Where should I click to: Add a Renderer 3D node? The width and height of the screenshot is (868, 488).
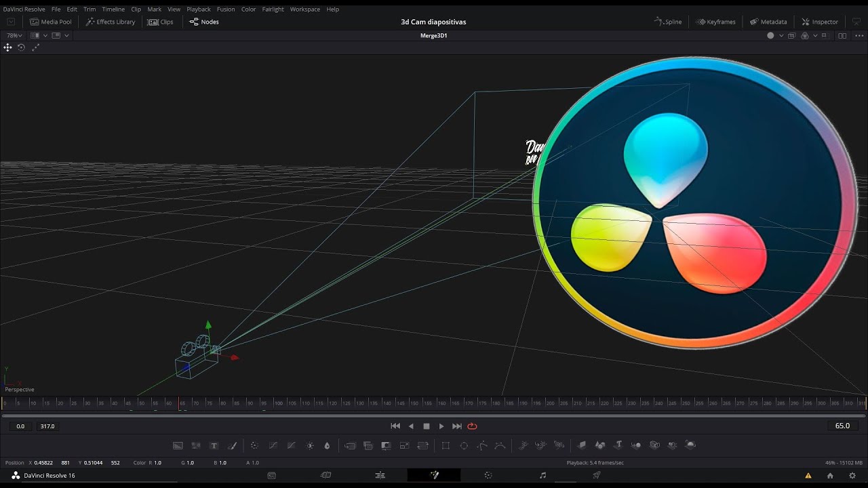point(690,445)
